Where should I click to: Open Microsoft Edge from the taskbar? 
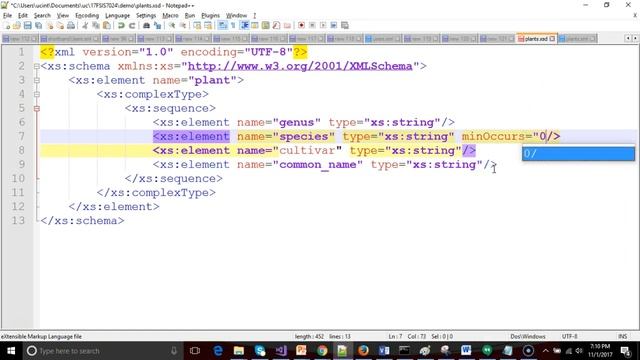(x=218, y=351)
